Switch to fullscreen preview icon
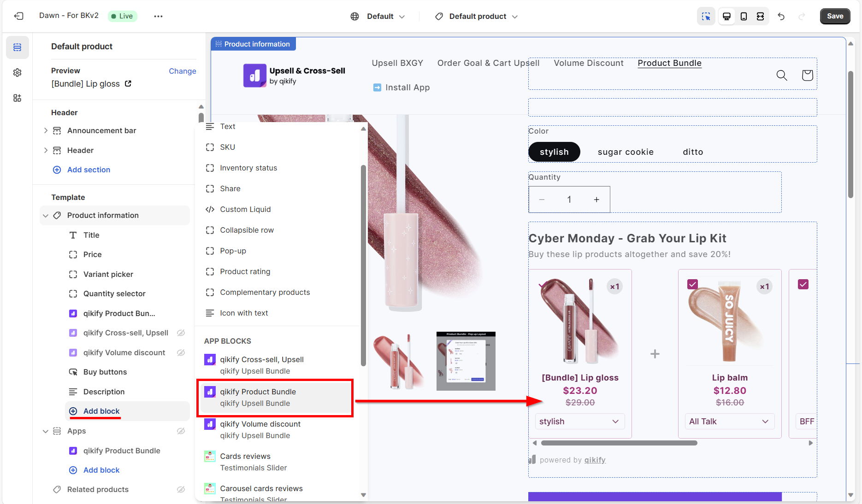 (760, 16)
